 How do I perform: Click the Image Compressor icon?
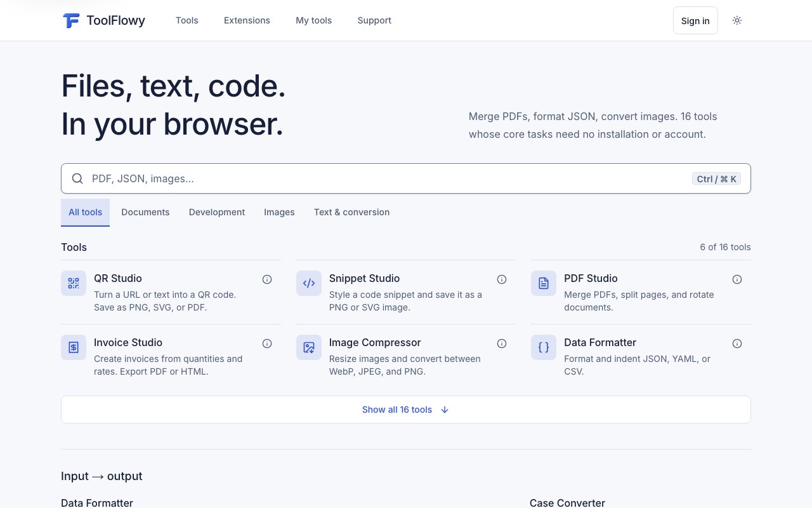tap(309, 347)
